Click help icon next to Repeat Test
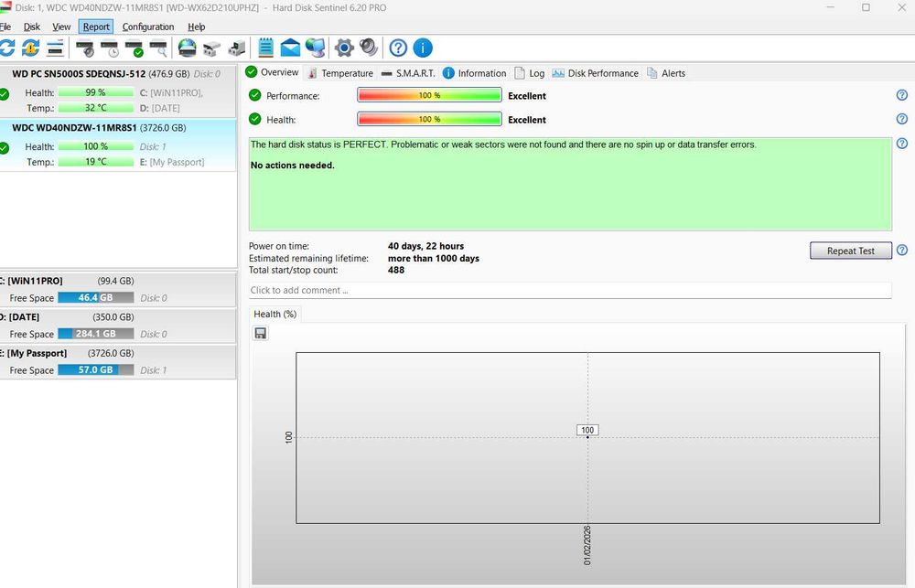The width and height of the screenshot is (915, 588). pyautogui.click(x=902, y=251)
